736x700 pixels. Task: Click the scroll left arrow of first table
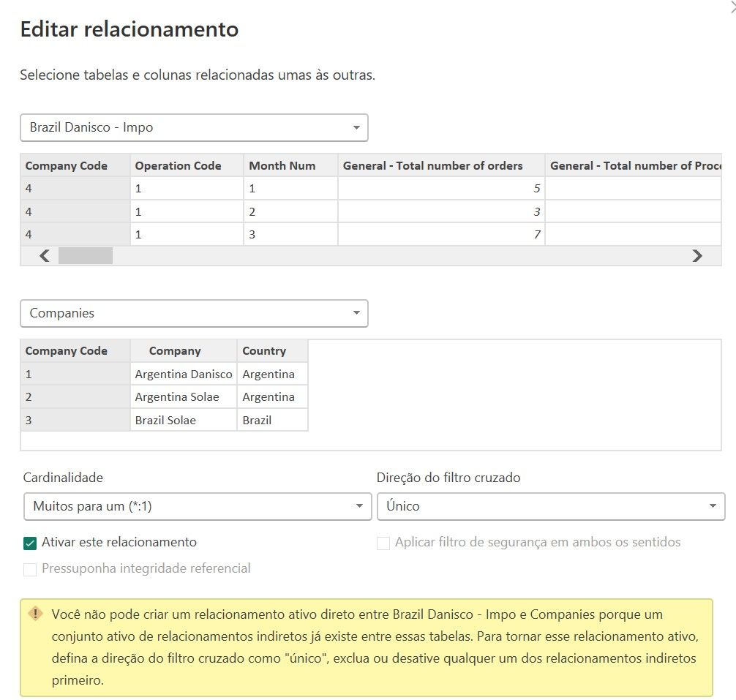tap(45, 256)
